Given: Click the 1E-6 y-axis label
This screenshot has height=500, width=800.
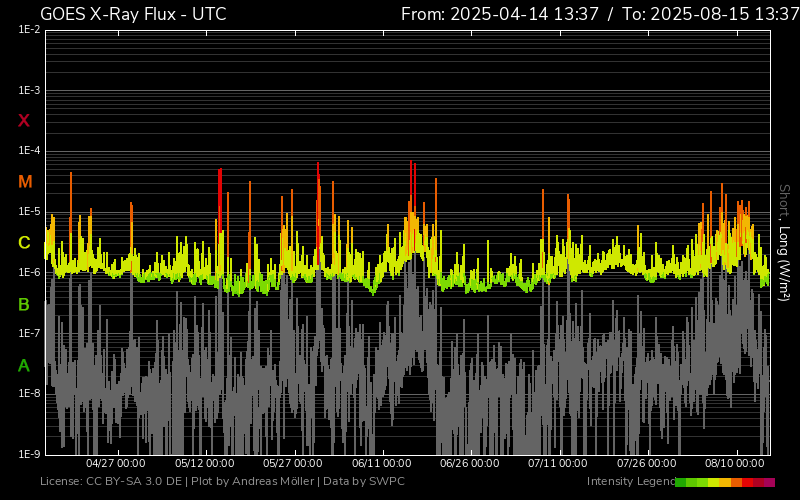Looking at the screenshot, I should [29, 272].
